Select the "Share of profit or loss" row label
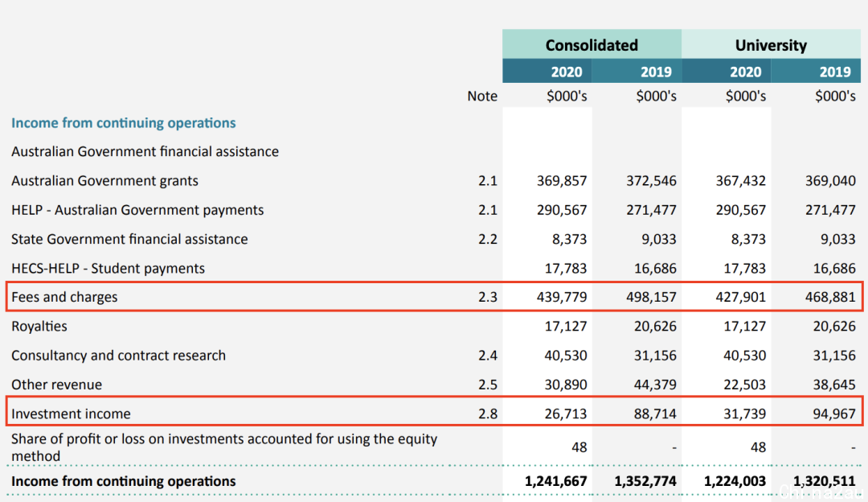Screen dimensions: 868x502 pyautogui.click(x=224, y=447)
